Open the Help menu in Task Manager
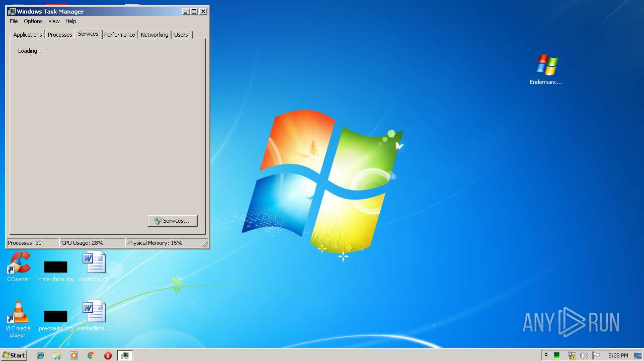 [x=71, y=21]
